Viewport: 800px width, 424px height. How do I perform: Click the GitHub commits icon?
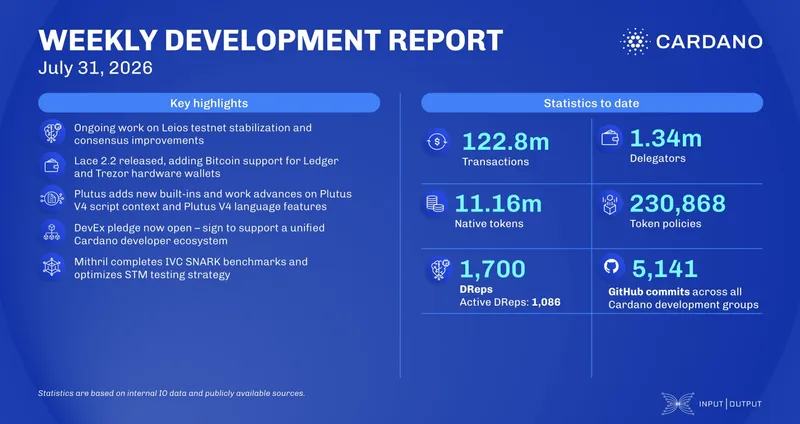coord(611,266)
